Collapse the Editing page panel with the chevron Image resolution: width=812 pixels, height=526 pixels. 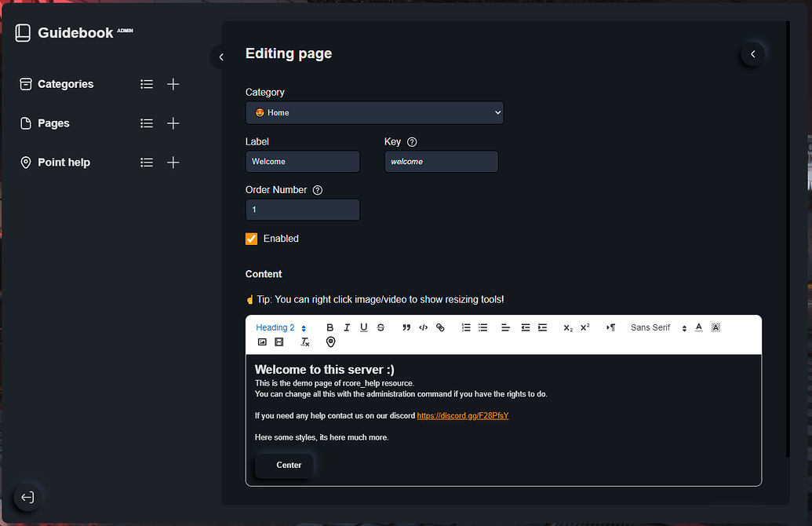pos(752,54)
